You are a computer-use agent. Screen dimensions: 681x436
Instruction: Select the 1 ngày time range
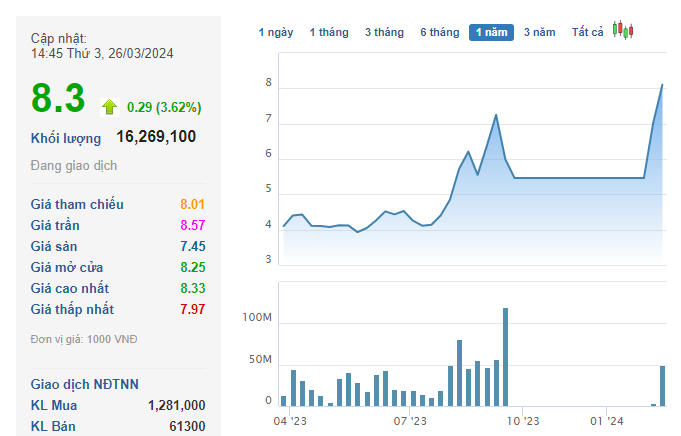276,32
